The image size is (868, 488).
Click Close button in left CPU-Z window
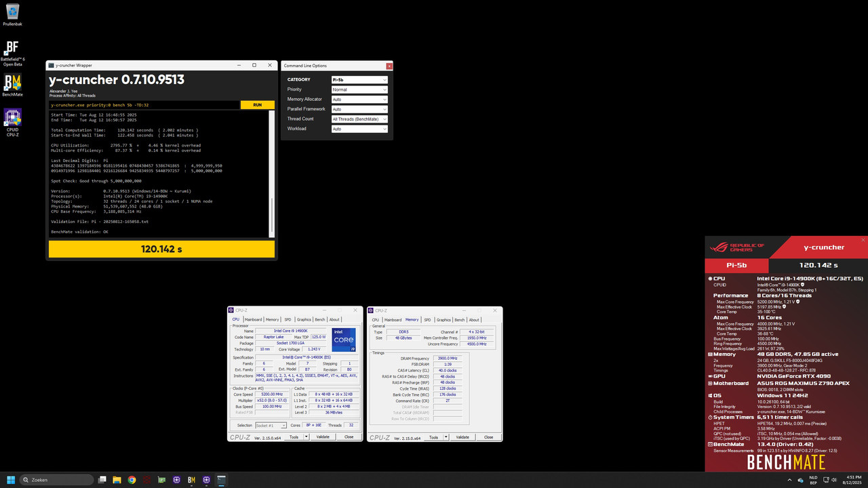tap(349, 436)
